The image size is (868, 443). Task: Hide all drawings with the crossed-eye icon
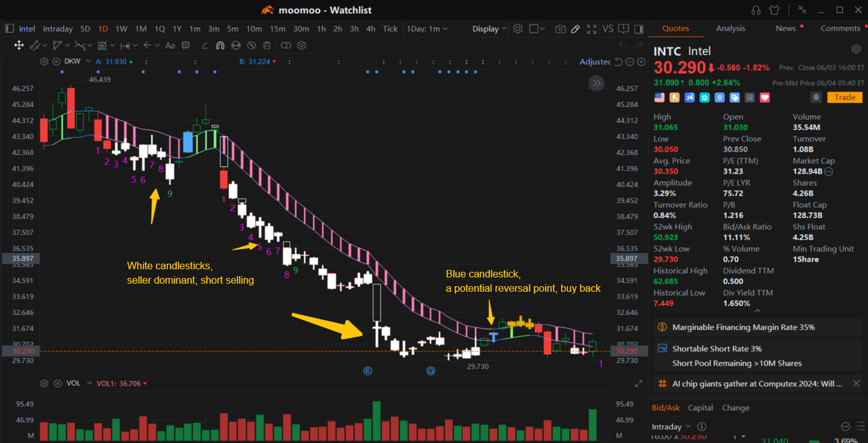point(251,45)
